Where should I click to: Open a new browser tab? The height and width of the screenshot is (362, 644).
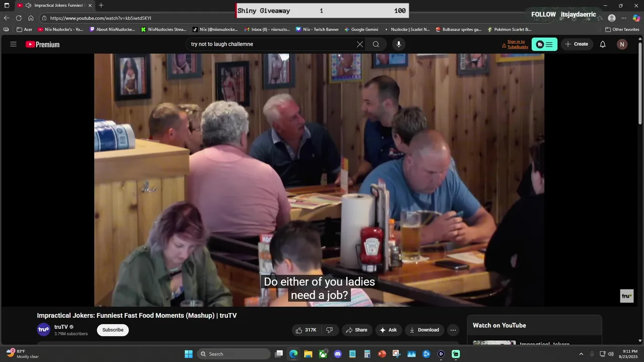coord(101,6)
